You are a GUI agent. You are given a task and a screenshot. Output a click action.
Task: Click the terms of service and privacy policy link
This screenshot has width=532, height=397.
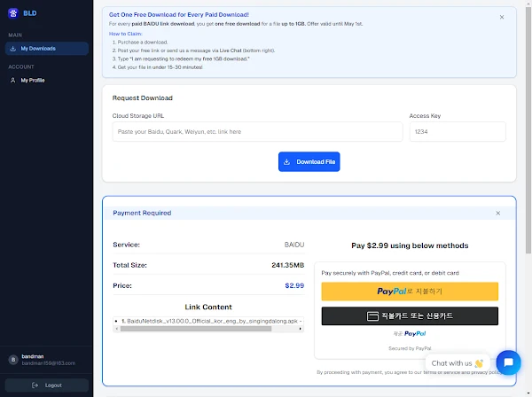pos(462,372)
